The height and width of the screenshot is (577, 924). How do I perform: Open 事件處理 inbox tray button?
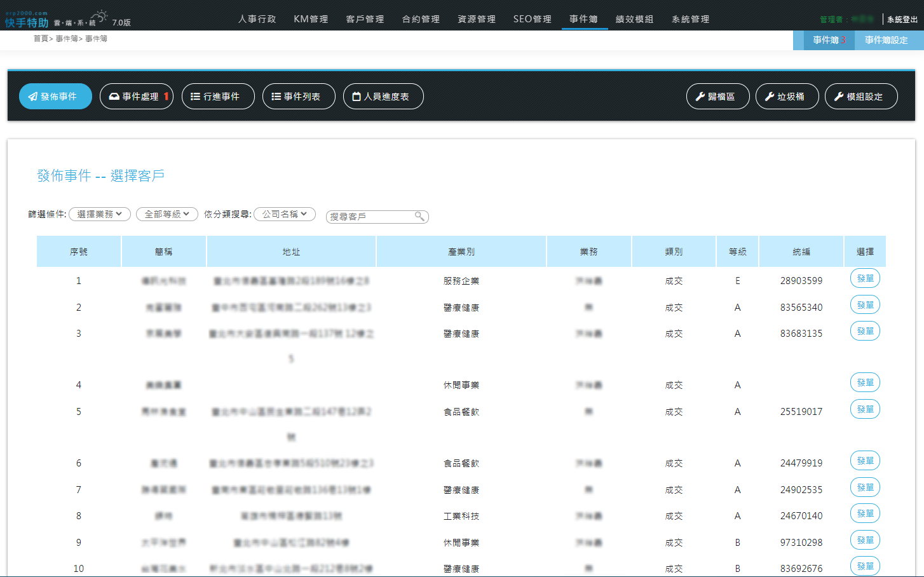[x=137, y=97]
